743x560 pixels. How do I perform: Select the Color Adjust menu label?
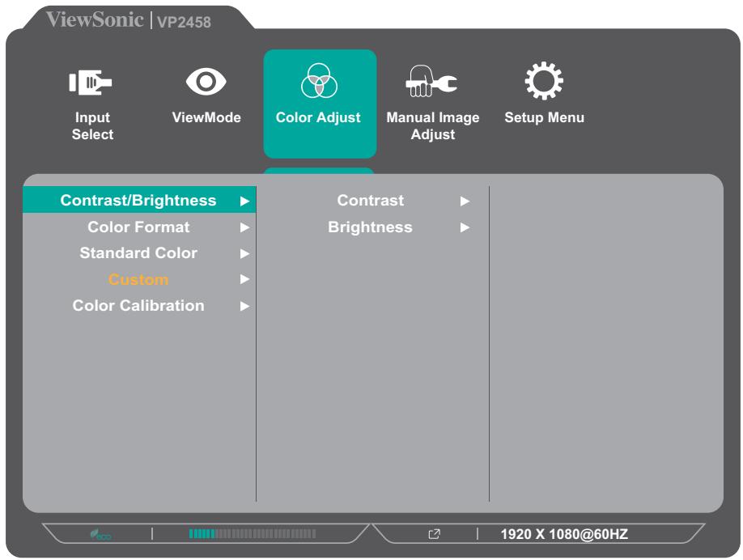(318, 117)
